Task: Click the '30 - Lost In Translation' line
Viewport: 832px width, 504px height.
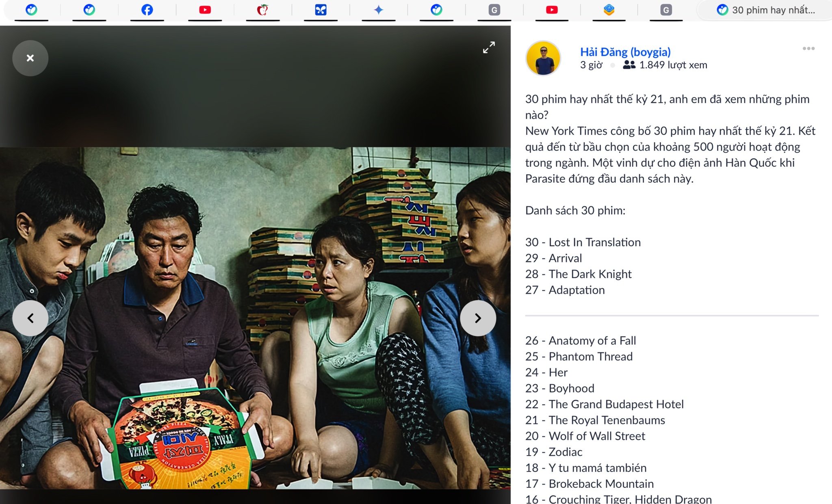Action: click(583, 242)
